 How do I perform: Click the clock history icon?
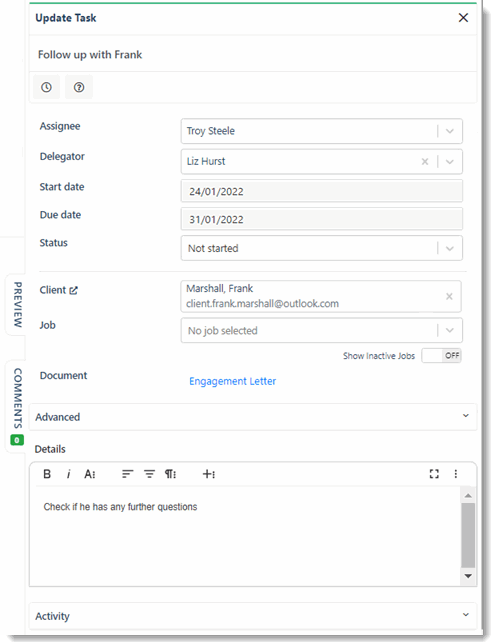coord(46,87)
